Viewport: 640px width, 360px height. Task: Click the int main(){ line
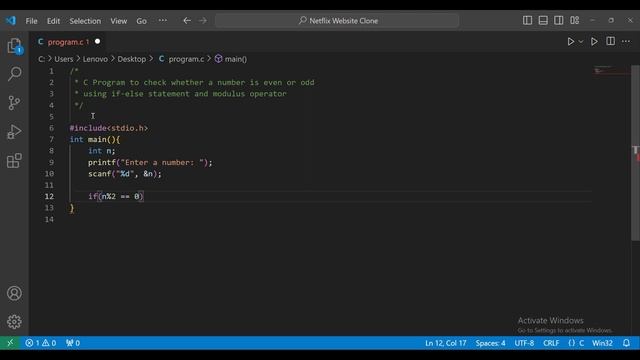coord(95,139)
